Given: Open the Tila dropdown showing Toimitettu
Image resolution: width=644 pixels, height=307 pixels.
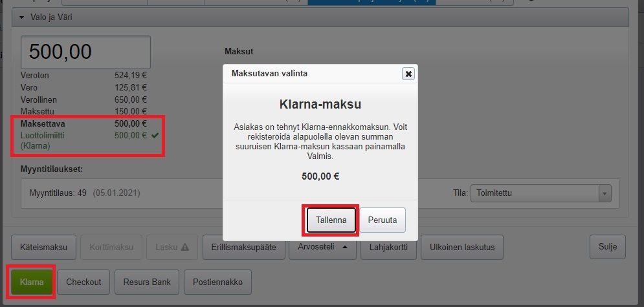Looking at the screenshot, I should [540, 193].
